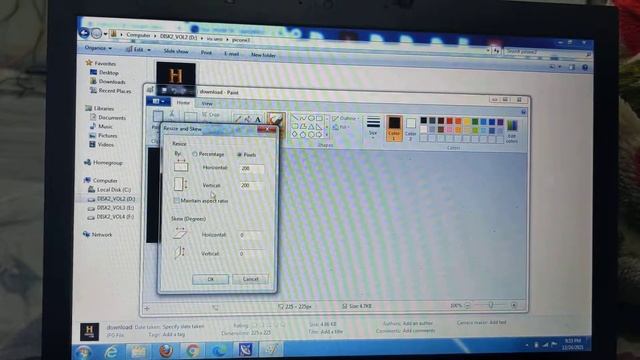Image resolution: width=640 pixels, height=360 pixels.
Task: Pick the yellow color swatch
Action: 467,121
